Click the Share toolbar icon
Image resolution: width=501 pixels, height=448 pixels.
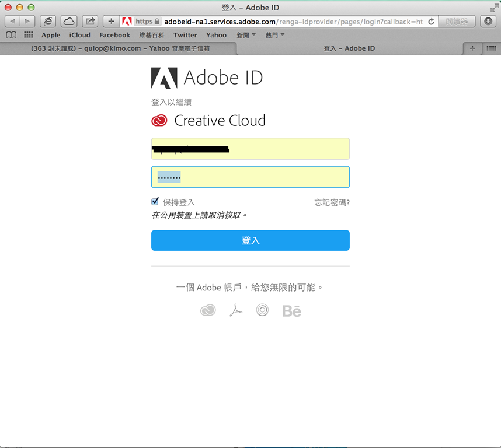[x=90, y=22]
